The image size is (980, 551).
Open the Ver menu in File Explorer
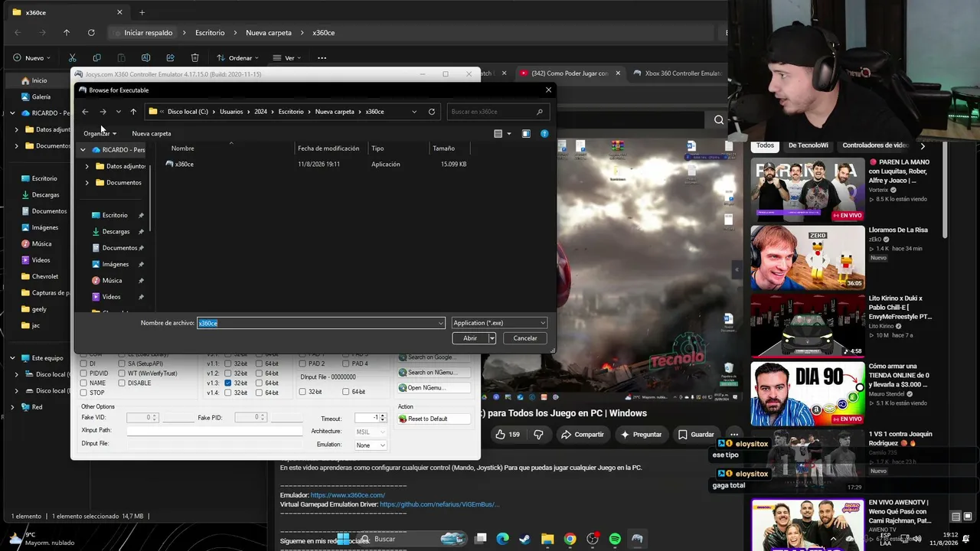pos(287,57)
